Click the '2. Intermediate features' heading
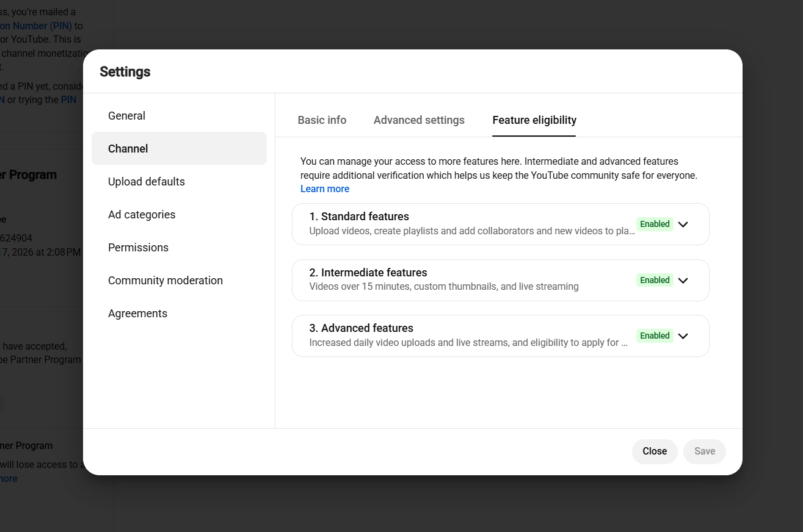The width and height of the screenshot is (803, 532). tap(368, 273)
